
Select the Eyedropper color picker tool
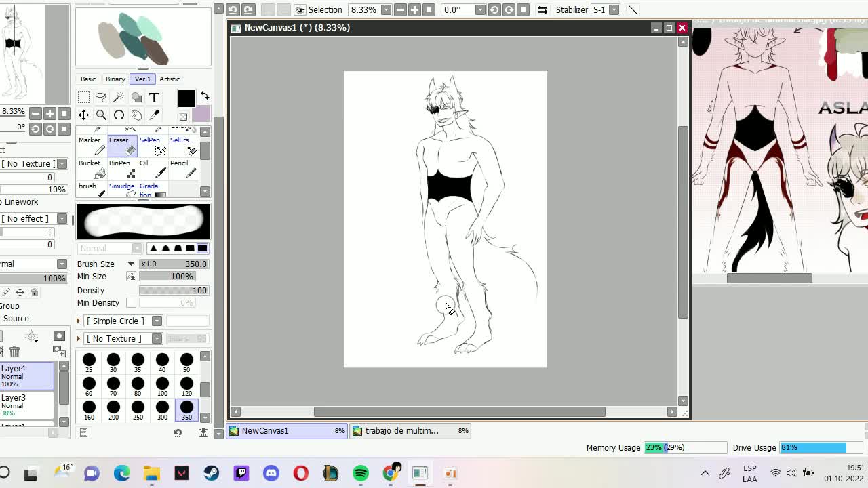click(x=154, y=115)
